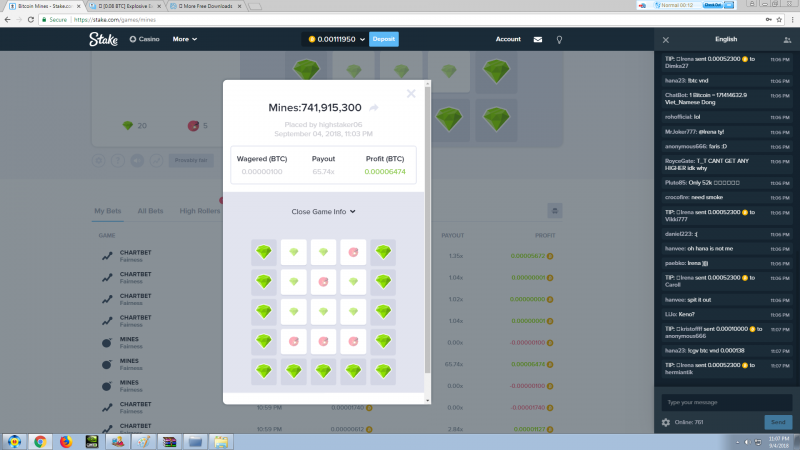Open a new browser tab

click(x=255, y=6)
